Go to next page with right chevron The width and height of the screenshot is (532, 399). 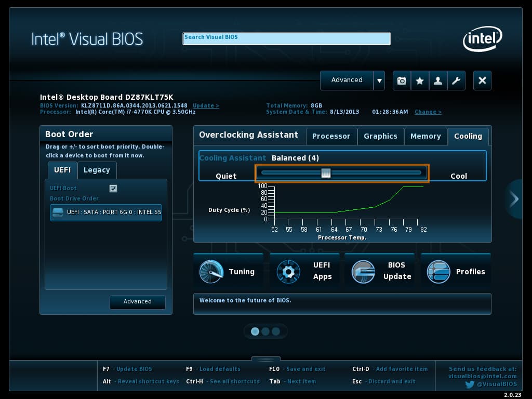pyautogui.click(x=514, y=199)
